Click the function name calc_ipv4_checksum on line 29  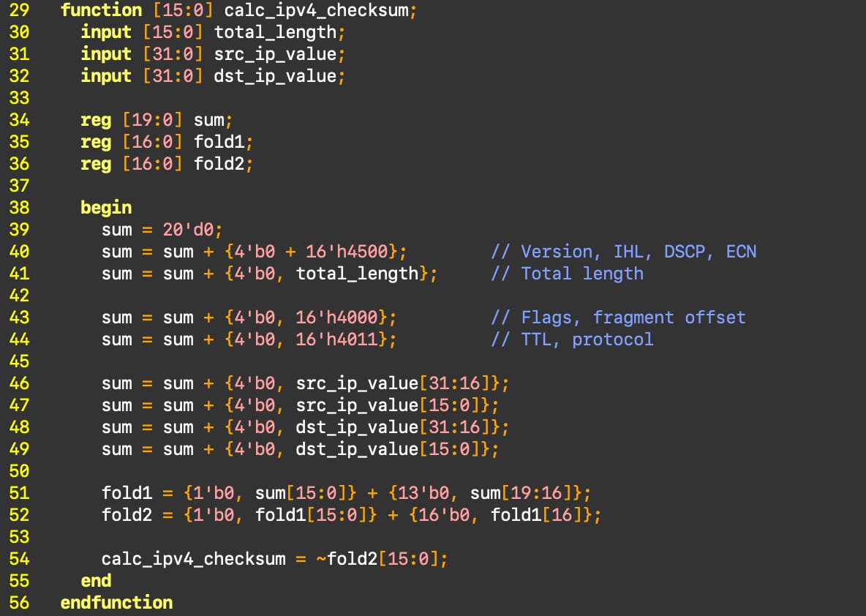317,10
